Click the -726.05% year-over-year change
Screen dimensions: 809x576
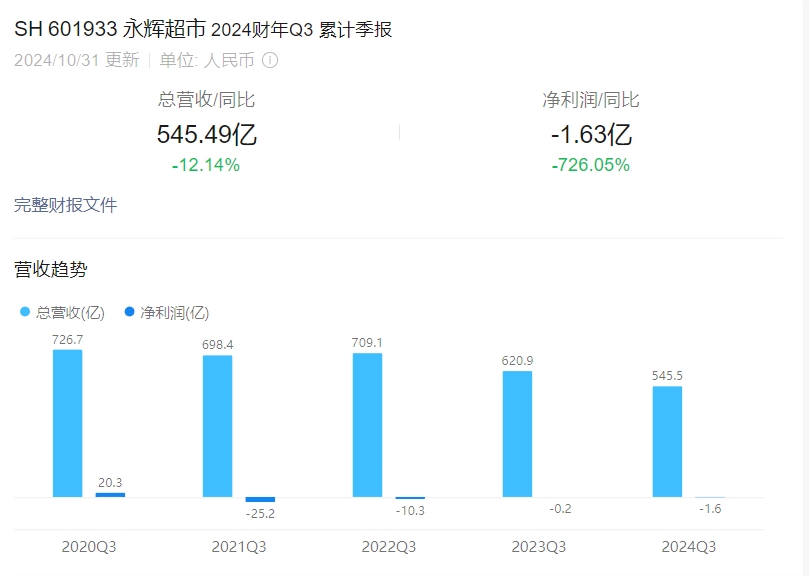tap(591, 165)
